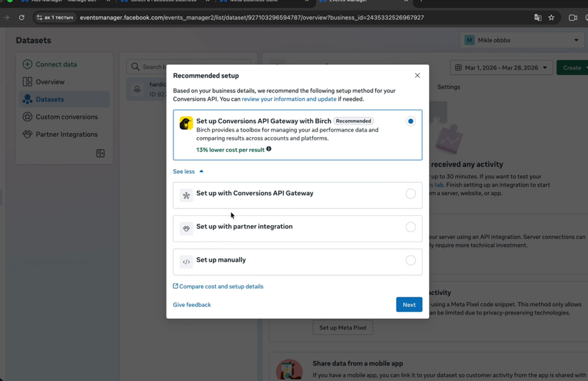This screenshot has height=381, width=588.
Task: Click the Connect data plus icon
Action: [x=28, y=64]
